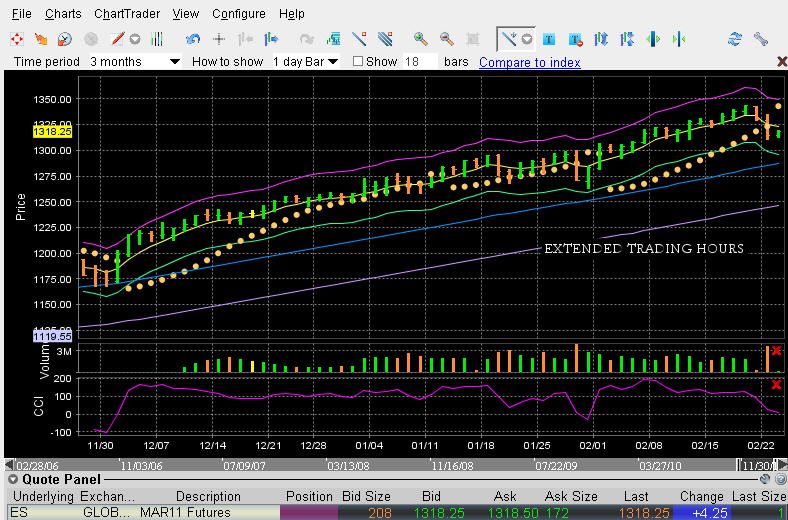
Task: Select the single trendline drawing tool
Action: (359, 39)
